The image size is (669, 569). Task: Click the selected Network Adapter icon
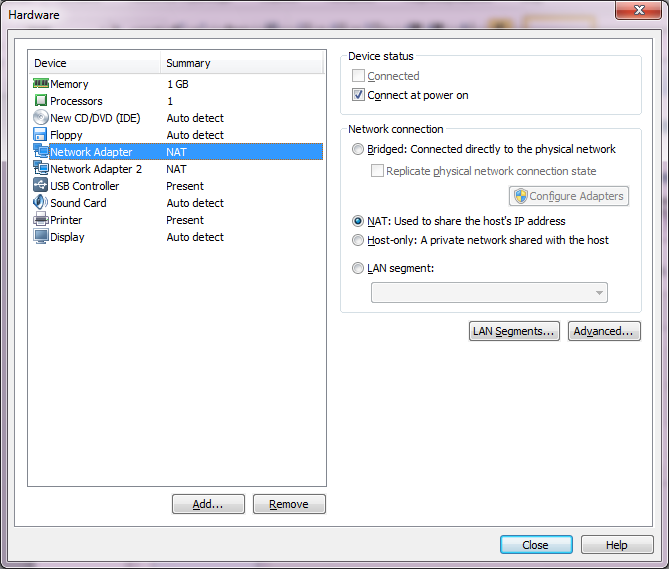[x=41, y=151]
